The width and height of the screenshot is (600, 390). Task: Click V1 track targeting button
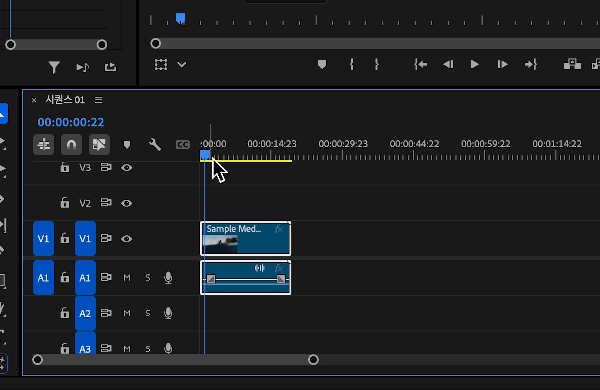[85, 238]
